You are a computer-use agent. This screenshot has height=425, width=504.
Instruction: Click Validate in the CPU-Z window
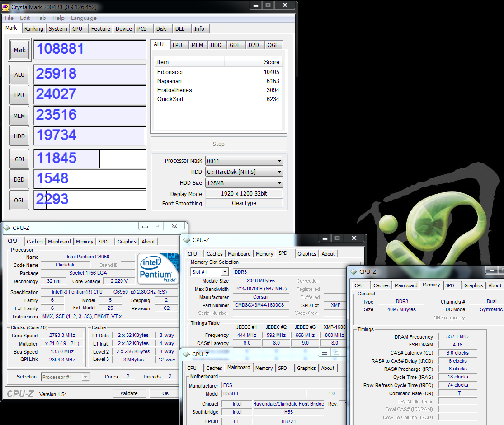pos(129,393)
